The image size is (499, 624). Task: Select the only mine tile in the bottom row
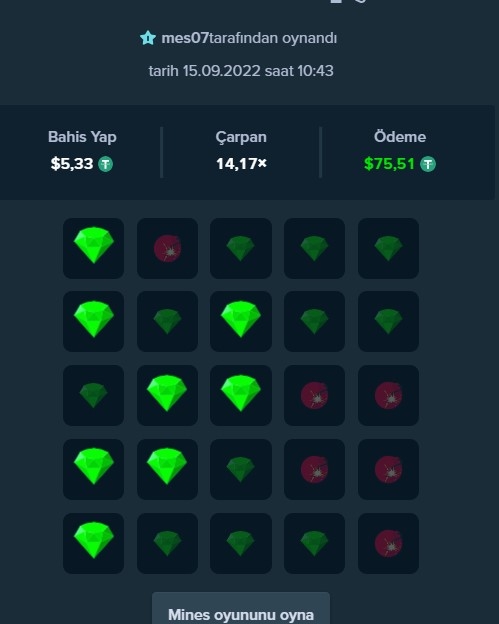pyautogui.click(x=388, y=543)
